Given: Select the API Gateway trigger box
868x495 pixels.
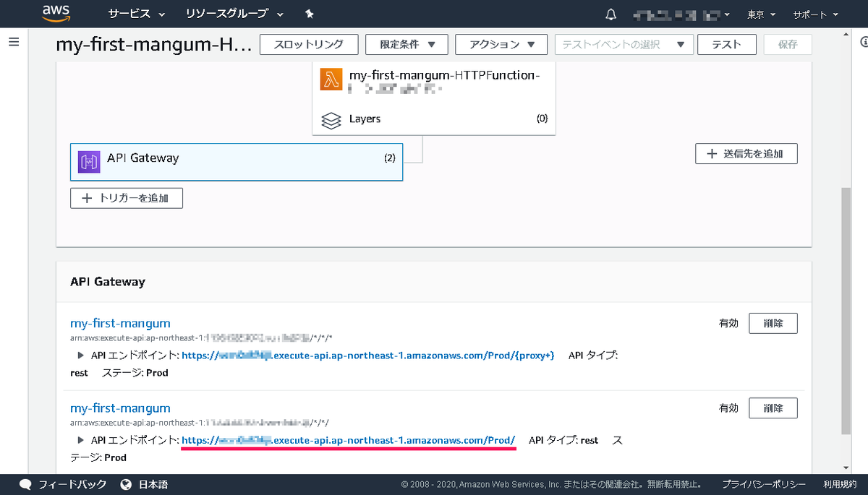Looking at the screenshot, I should [x=237, y=162].
